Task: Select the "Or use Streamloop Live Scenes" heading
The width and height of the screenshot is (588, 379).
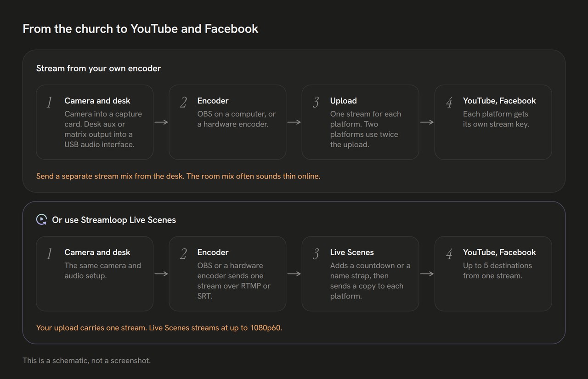Action: click(114, 220)
